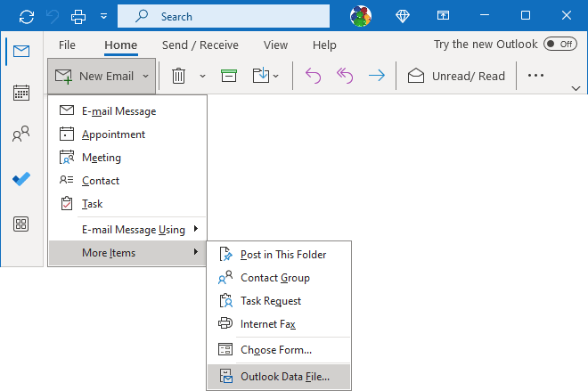Screen dimensions: 588x391
Task: Choose E-mail Message from the menu
Action: tap(127, 111)
